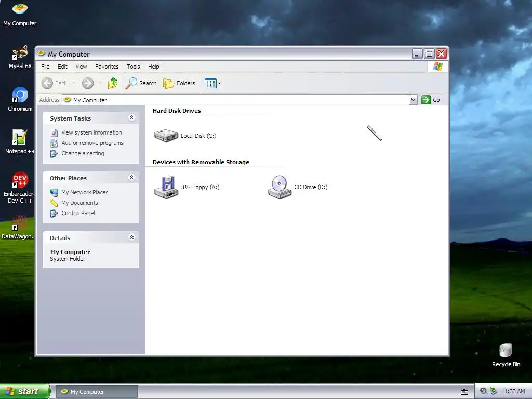Click the Start button
532x399 pixels.
pos(25,391)
